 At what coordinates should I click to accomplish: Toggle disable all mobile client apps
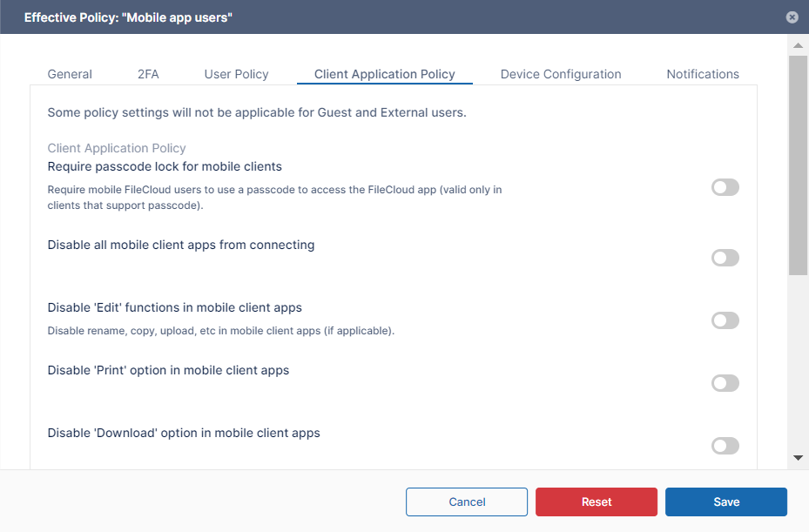725,258
